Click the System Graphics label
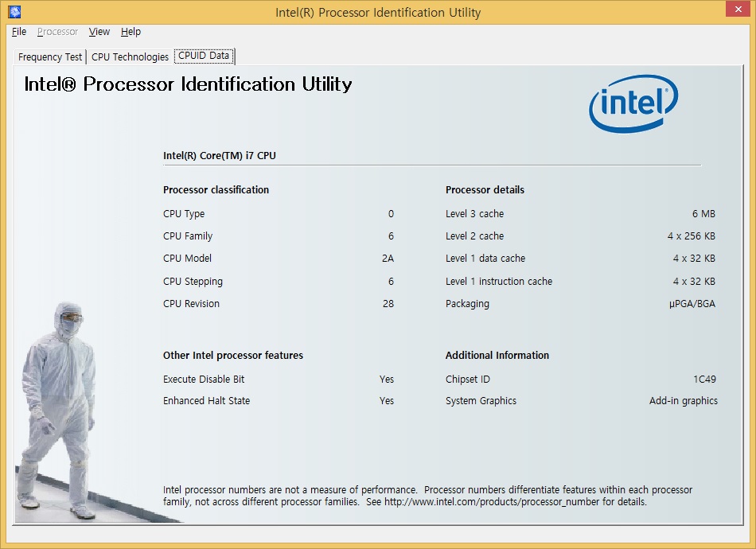756x549 pixels. tap(481, 400)
